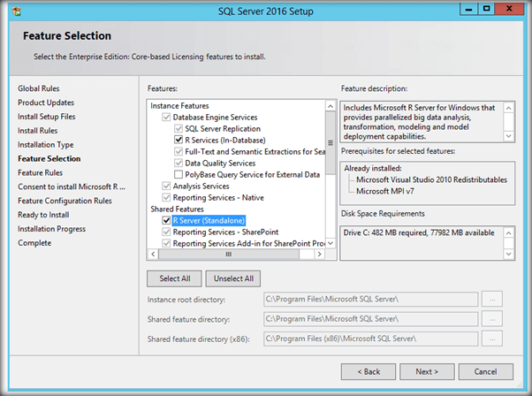The width and height of the screenshot is (532, 396).
Task: Toggle Reporting Services - Native checkbox
Action: 166,197
